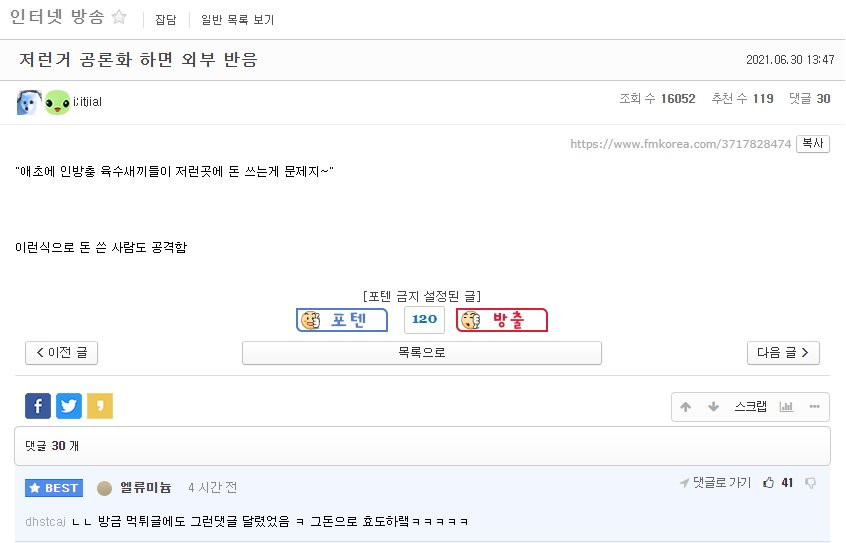Go to the previous post (이전 글)
846x543 pixels.
[62, 352]
